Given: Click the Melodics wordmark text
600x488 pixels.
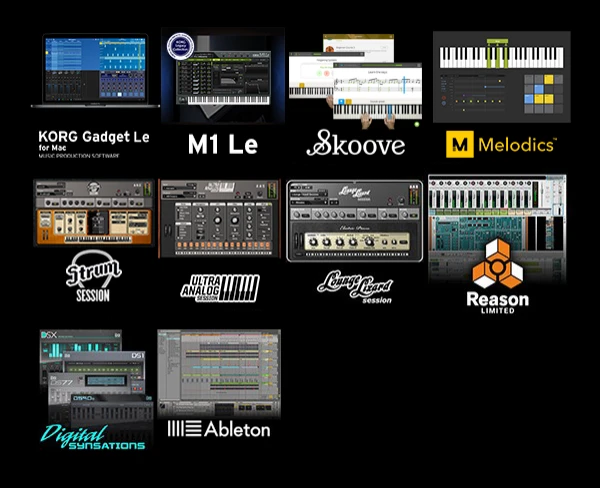Looking at the screenshot, I should [x=517, y=145].
